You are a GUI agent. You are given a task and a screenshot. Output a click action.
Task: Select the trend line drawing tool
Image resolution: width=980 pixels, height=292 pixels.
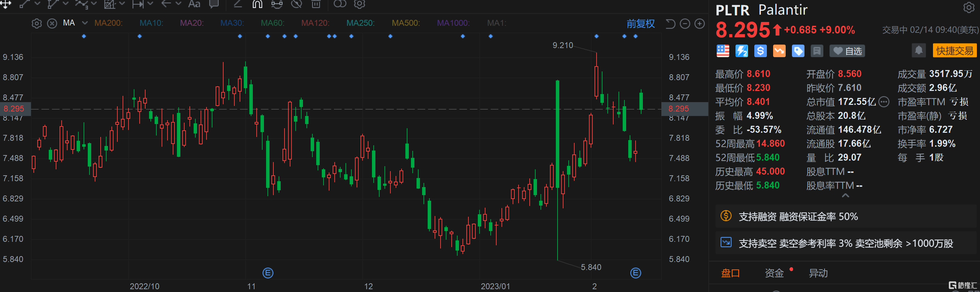[25, 4]
